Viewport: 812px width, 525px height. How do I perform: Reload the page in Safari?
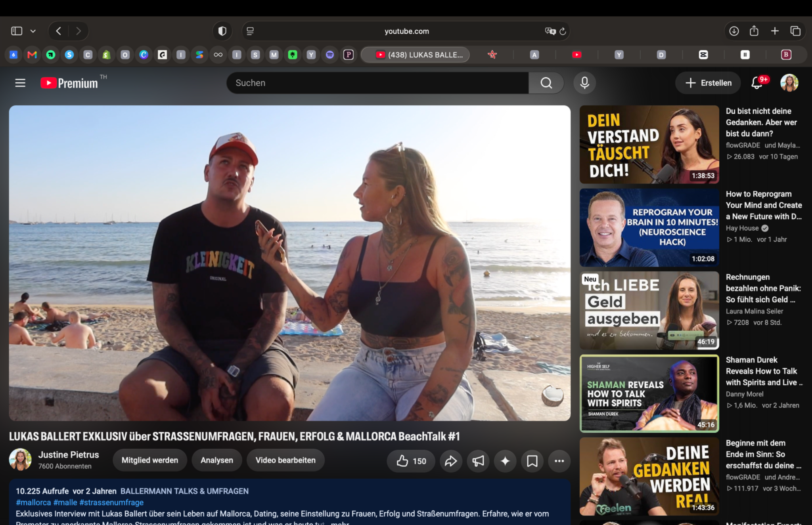[x=563, y=31]
